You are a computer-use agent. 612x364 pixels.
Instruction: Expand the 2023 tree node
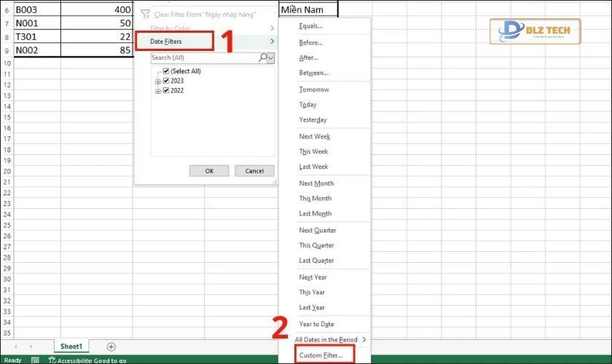(x=158, y=81)
